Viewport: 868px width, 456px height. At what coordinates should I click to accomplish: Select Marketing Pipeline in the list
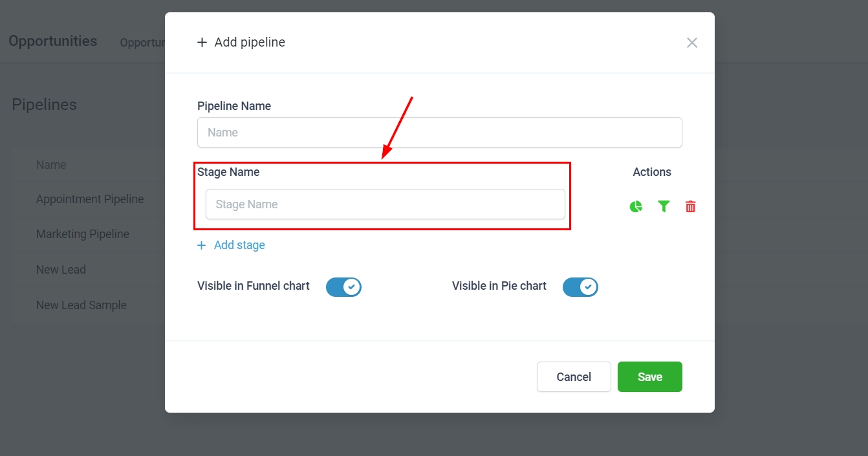pyautogui.click(x=83, y=234)
